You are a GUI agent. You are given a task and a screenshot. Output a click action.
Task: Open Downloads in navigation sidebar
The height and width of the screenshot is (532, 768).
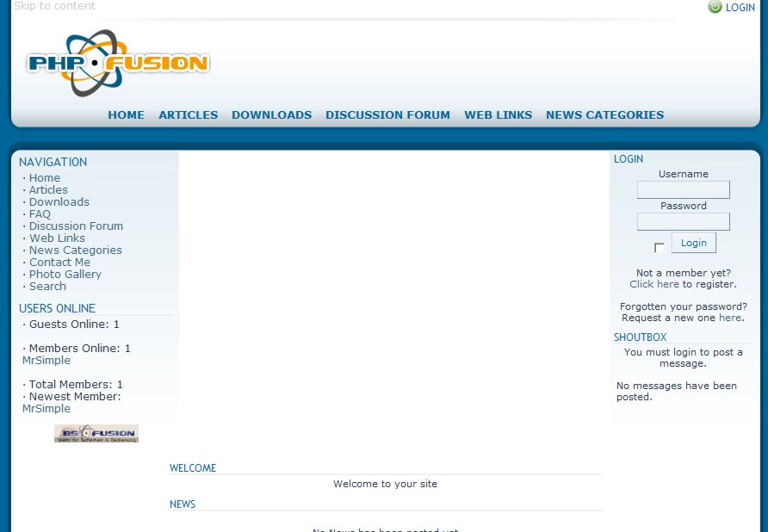[x=59, y=202]
